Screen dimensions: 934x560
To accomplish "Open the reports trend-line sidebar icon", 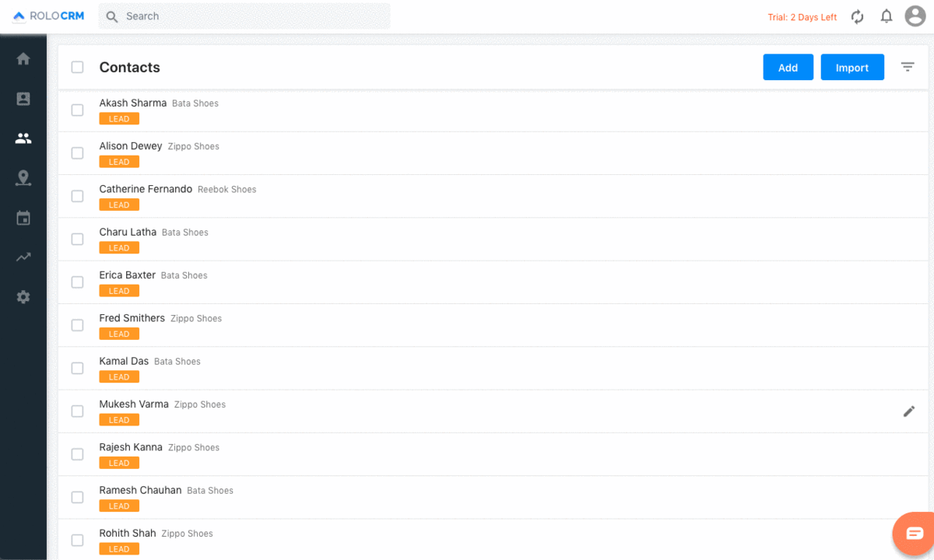I will pyautogui.click(x=23, y=257).
